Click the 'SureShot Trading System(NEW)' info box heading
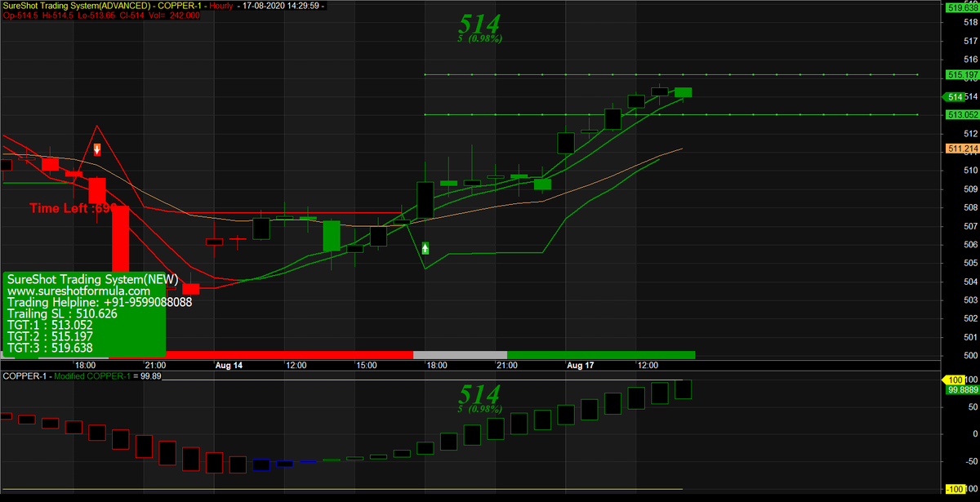The image size is (980, 502). click(x=92, y=279)
